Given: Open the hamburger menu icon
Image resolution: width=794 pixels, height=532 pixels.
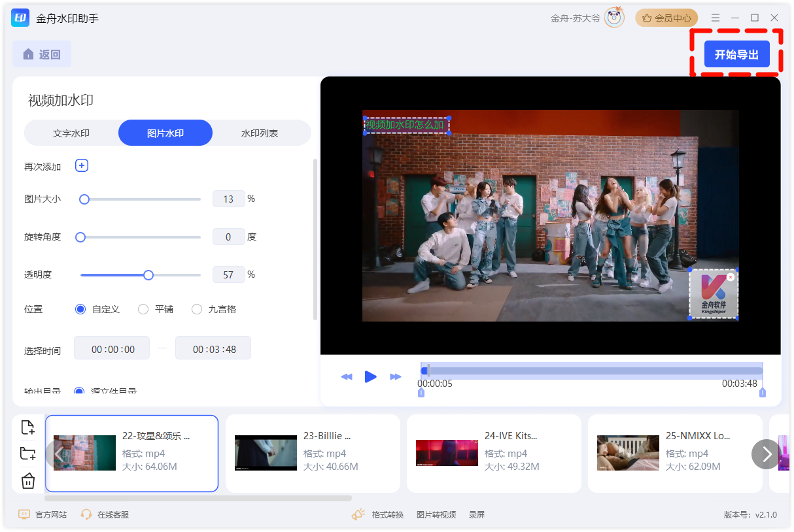Looking at the screenshot, I should point(716,18).
